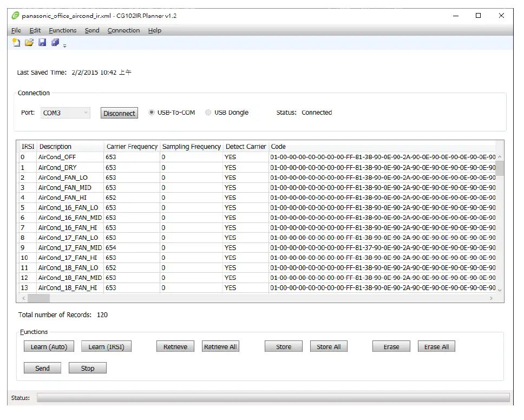Click the IRSI column header

pyautogui.click(x=28, y=146)
